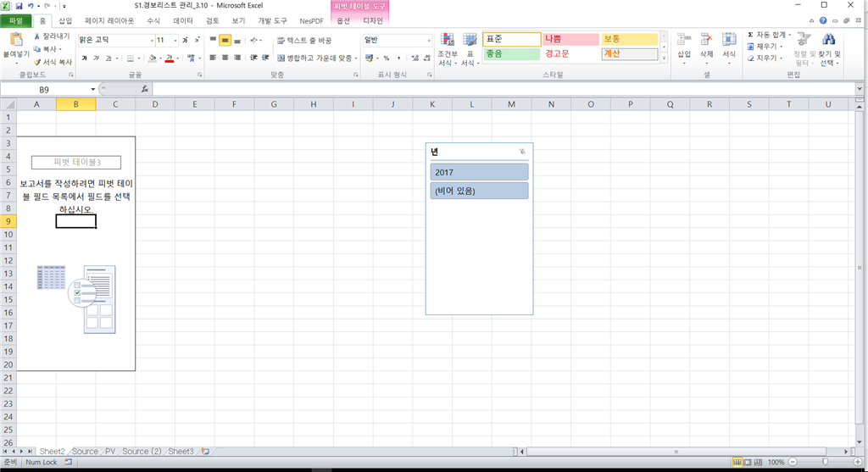Switch to the Source sheet tab
Image resolution: width=868 pixels, height=472 pixels.
[x=85, y=452]
